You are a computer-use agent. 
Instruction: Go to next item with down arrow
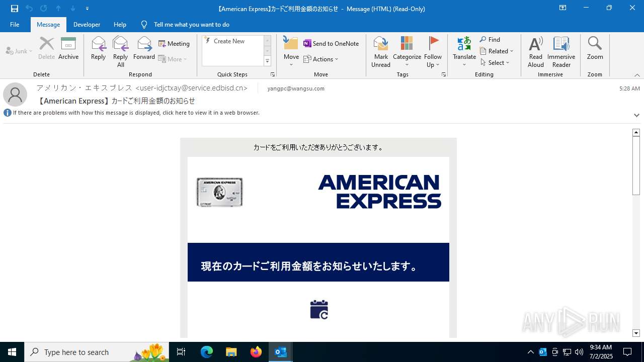click(x=73, y=9)
